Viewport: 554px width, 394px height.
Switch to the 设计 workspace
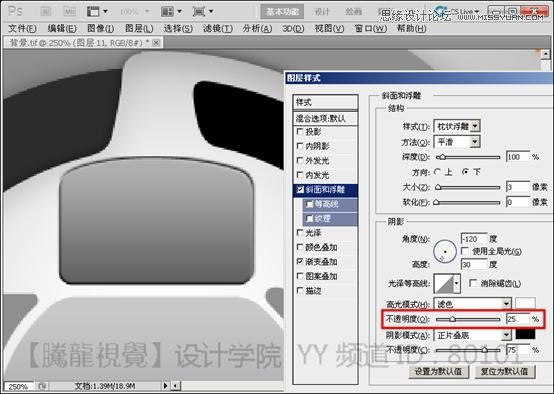pyautogui.click(x=322, y=12)
